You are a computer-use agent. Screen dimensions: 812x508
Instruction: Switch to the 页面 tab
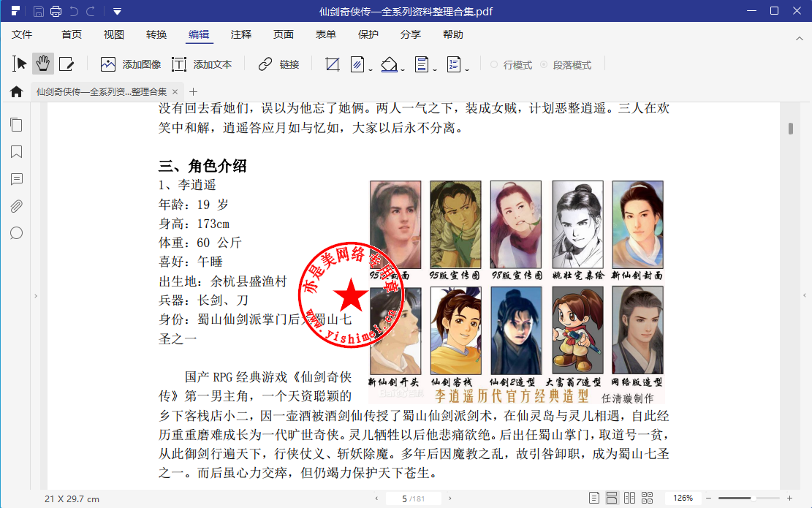pyautogui.click(x=284, y=34)
